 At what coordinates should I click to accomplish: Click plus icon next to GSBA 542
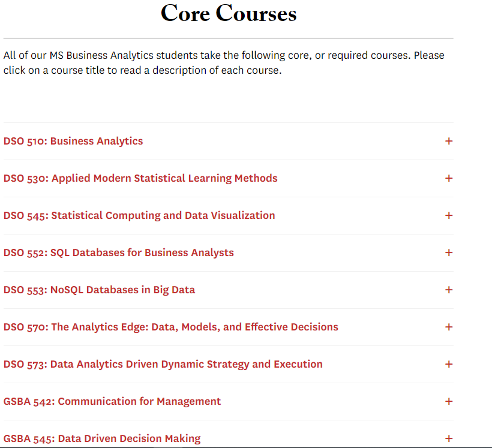pyautogui.click(x=449, y=401)
